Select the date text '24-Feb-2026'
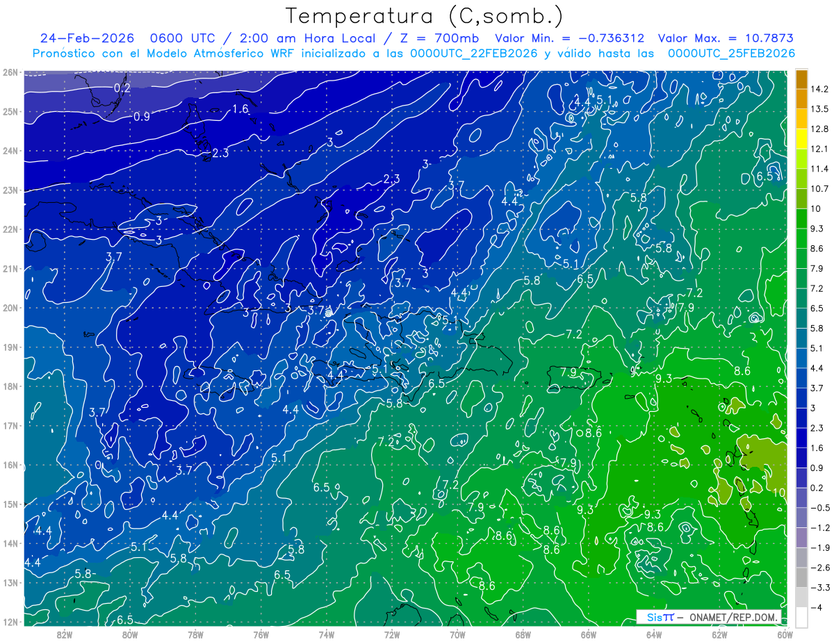Screen dimensions: 834x644 (87, 38)
